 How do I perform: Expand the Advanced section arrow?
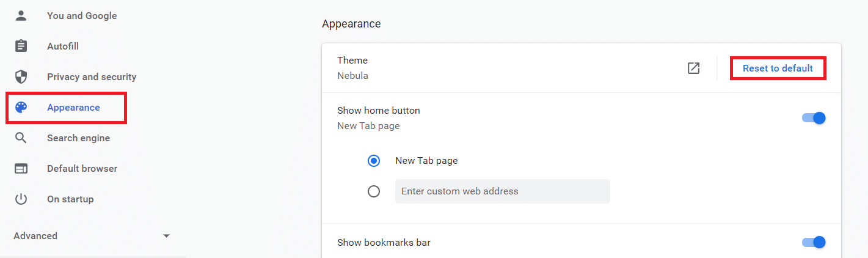(166, 236)
